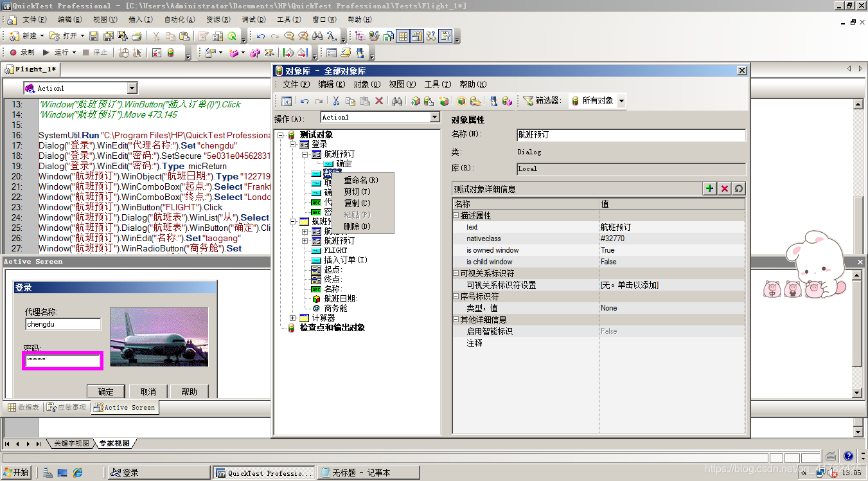Collapse the 其他详细信息 section
This screenshot has width=868, height=481.
tap(456, 320)
